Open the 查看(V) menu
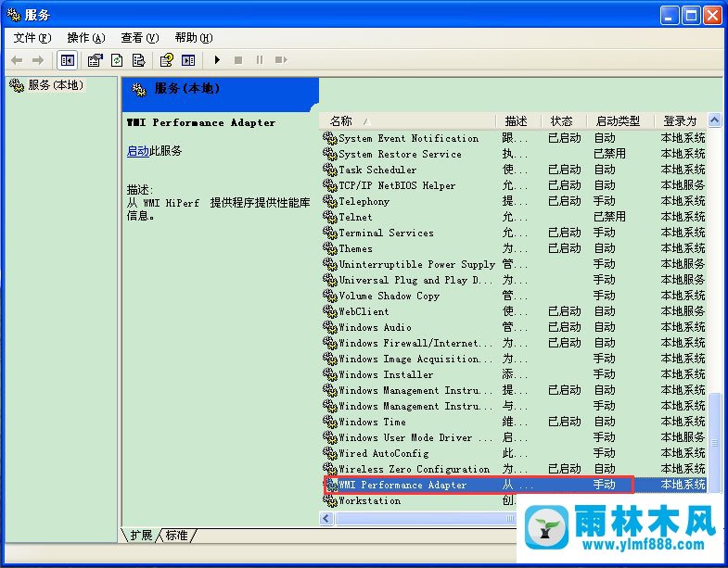Image resolution: width=728 pixels, height=568 pixels. coord(140,38)
